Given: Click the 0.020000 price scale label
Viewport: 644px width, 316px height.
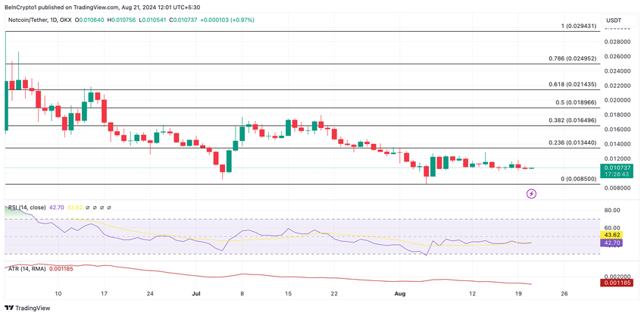Looking at the screenshot, I should (x=617, y=100).
